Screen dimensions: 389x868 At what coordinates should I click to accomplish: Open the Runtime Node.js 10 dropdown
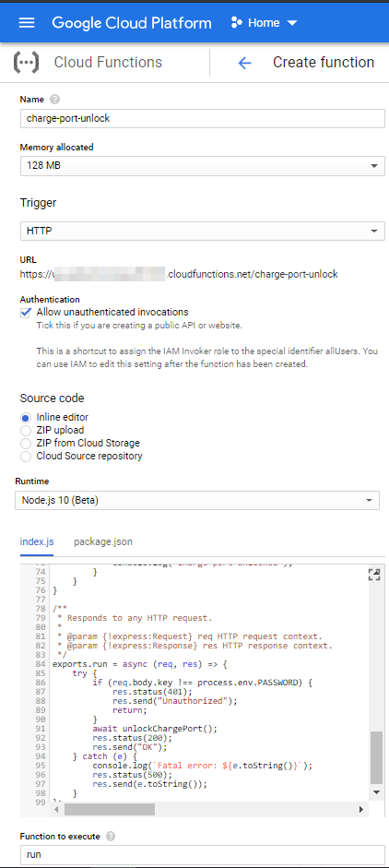point(197,501)
